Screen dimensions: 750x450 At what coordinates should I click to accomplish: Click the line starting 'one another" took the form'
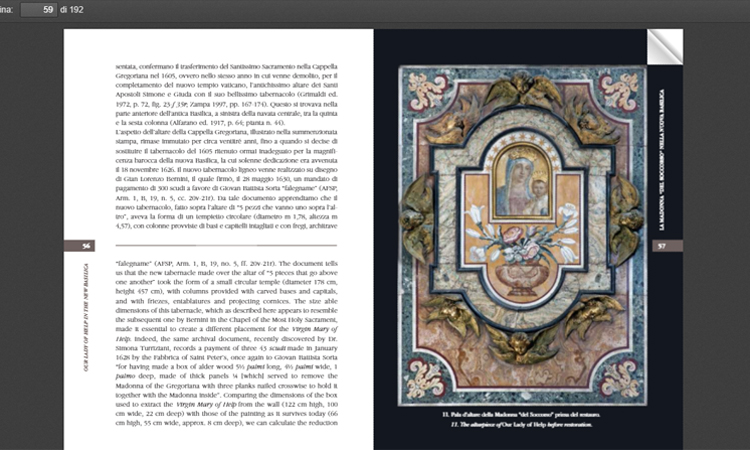tap(226, 282)
